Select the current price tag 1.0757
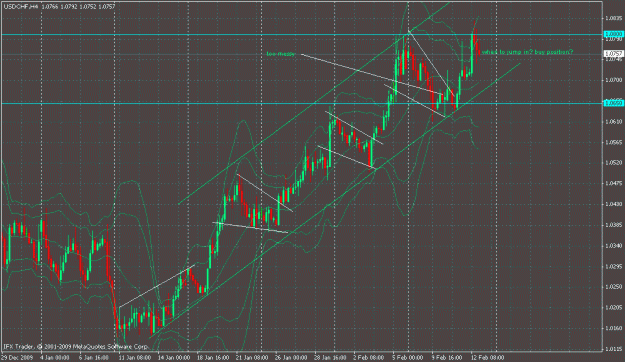The width and height of the screenshot is (625, 362). click(x=614, y=53)
